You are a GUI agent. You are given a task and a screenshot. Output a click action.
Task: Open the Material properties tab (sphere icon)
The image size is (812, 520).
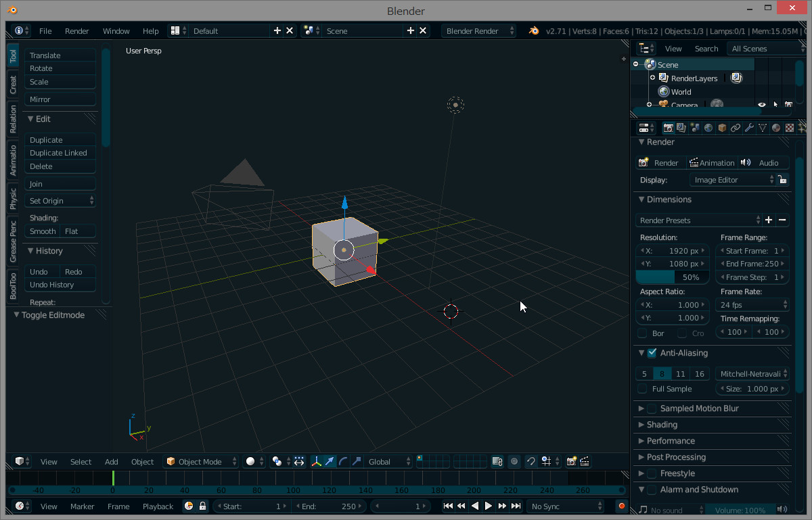click(x=776, y=128)
